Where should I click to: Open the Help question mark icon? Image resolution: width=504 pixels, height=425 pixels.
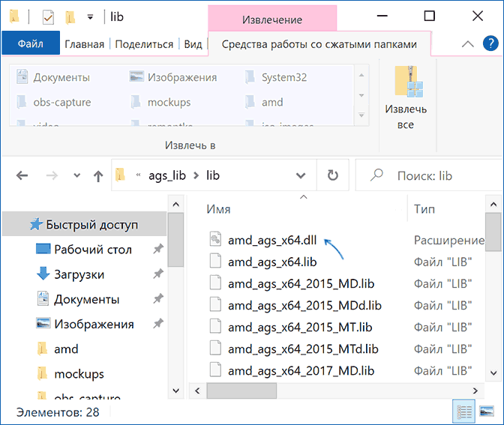(x=490, y=43)
